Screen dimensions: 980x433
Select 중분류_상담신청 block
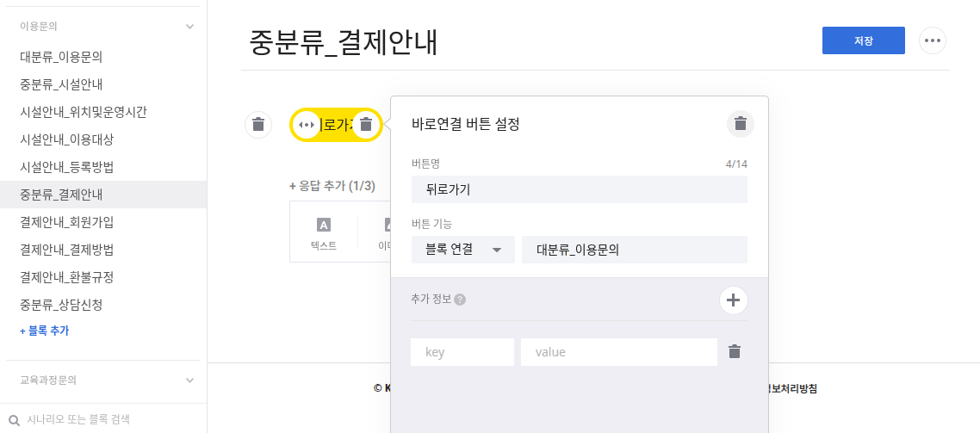click(x=61, y=305)
